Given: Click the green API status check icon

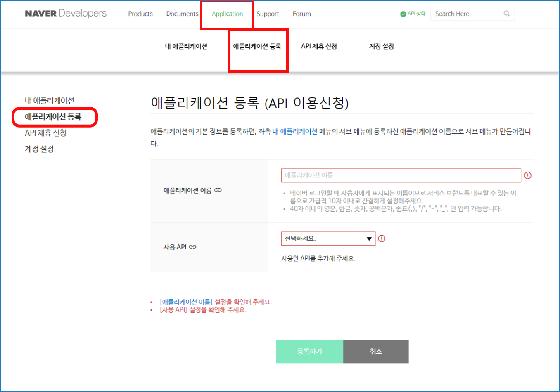Looking at the screenshot, I should pyautogui.click(x=403, y=14).
